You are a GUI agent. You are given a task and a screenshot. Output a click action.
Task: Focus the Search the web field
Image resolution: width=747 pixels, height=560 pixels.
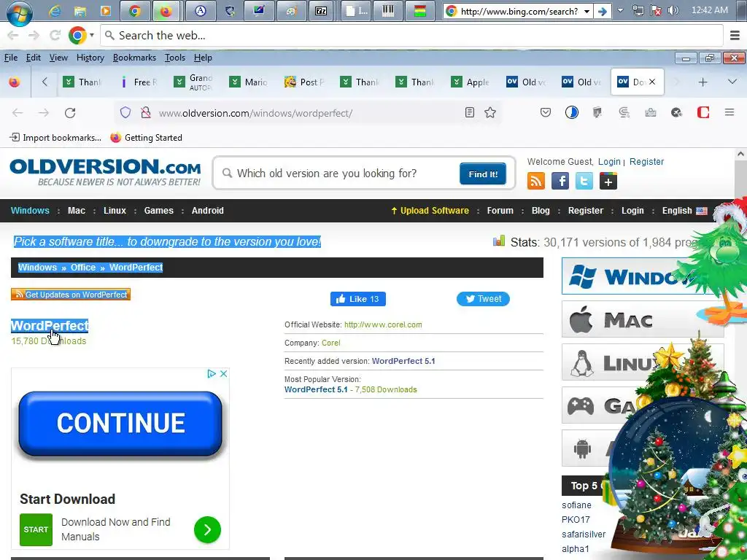point(412,36)
